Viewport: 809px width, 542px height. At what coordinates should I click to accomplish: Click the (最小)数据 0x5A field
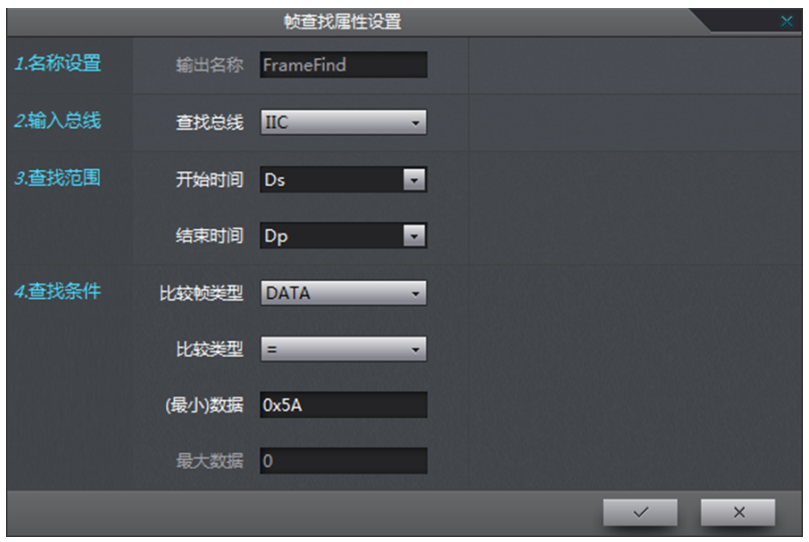[x=344, y=405]
